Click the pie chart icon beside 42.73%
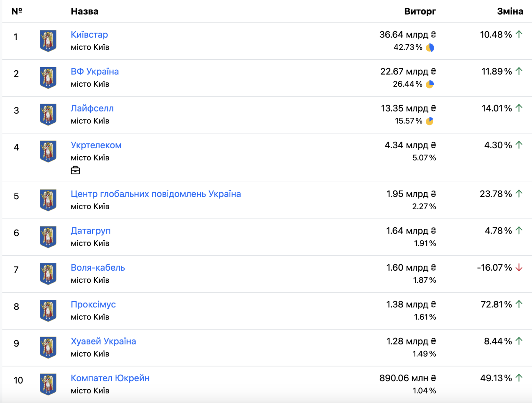The image size is (532, 403). (x=430, y=47)
